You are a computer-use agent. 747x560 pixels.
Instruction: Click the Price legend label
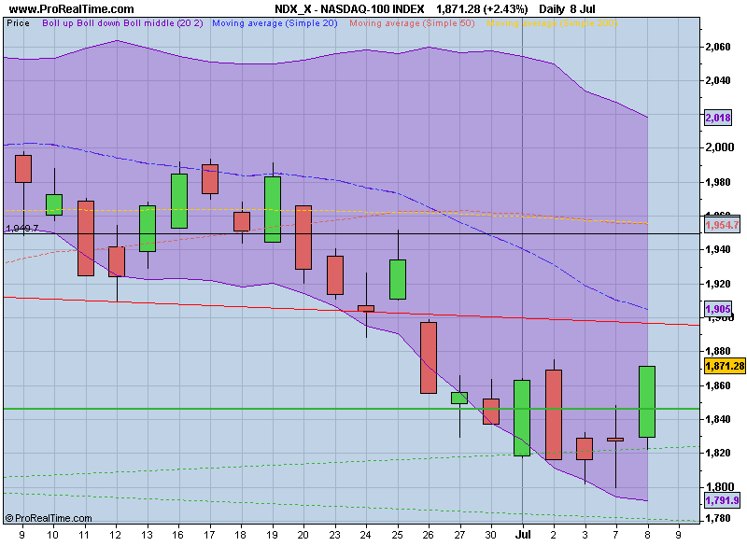click(18, 22)
